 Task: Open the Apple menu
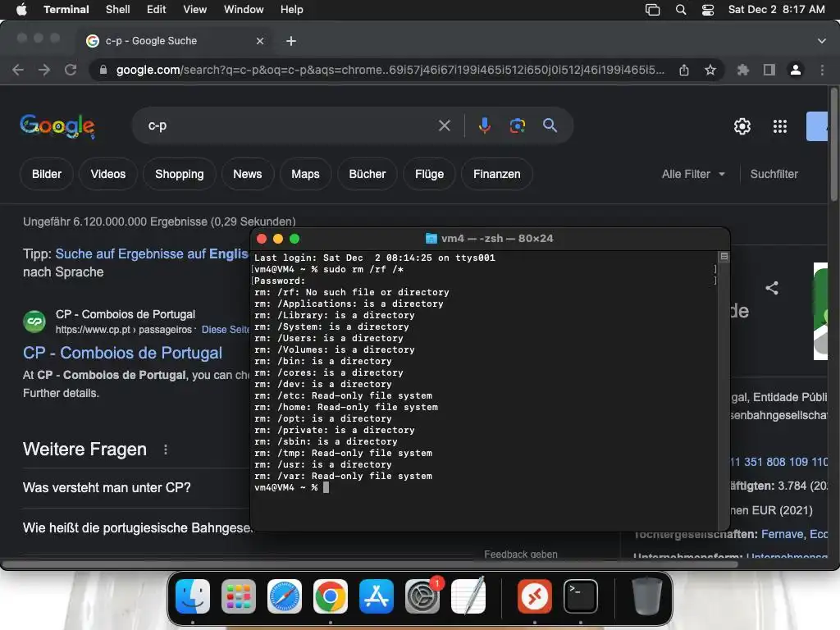pyautogui.click(x=21, y=9)
